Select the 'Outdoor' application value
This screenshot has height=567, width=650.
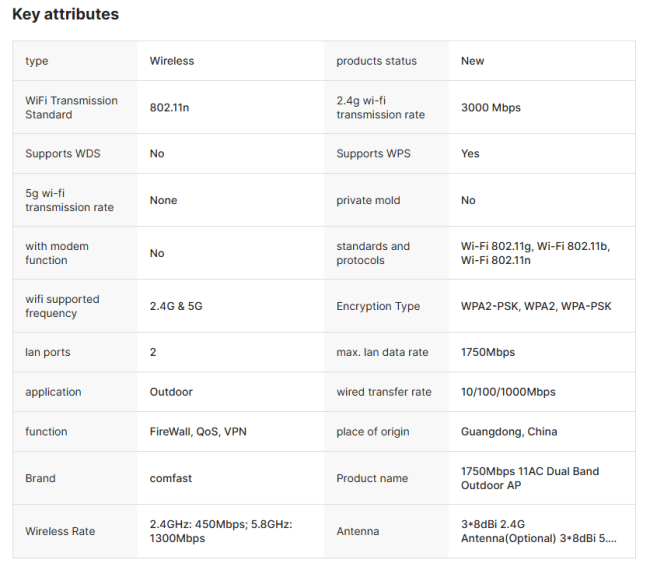click(171, 392)
